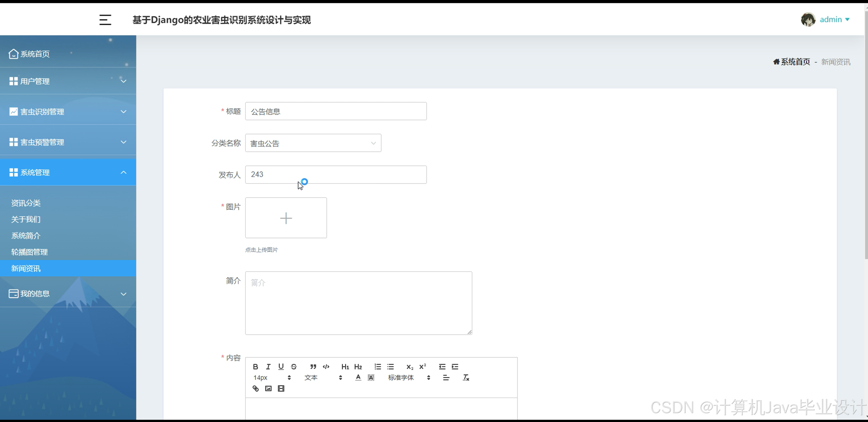Insert a video with the film icon

click(x=281, y=388)
